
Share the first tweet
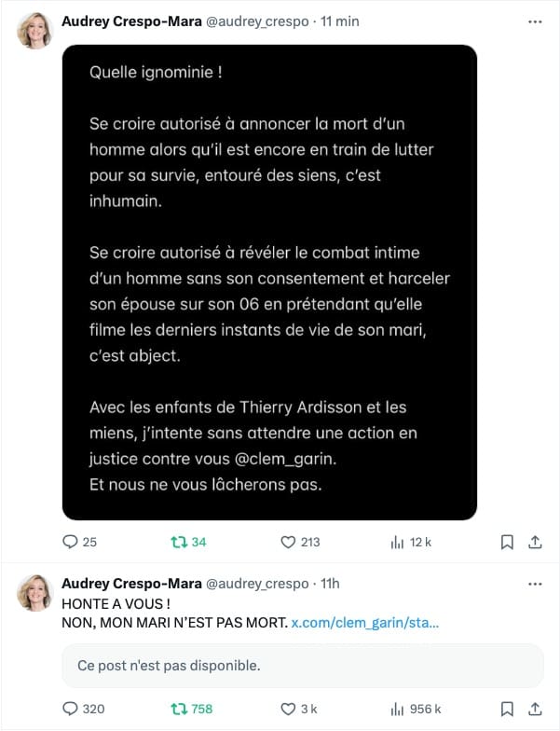(535, 542)
